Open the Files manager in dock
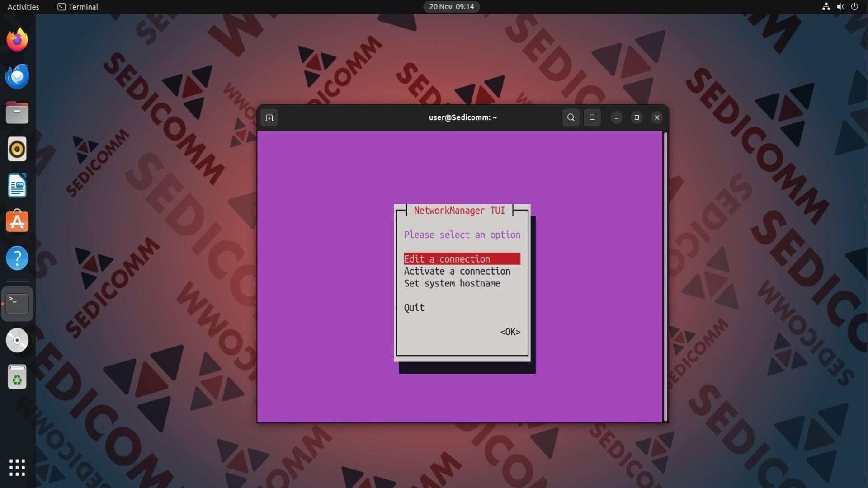This screenshot has width=868, height=488. pos(17,113)
